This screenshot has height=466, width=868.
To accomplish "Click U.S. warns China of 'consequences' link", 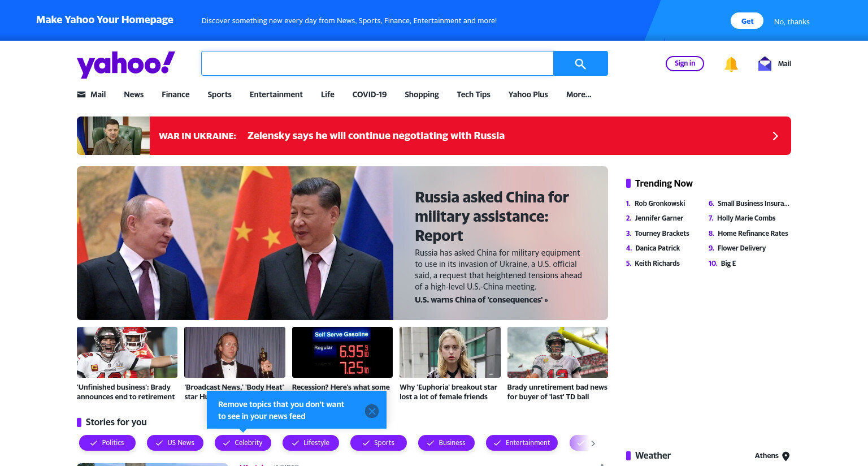I will pyautogui.click(x=481, y=300).
